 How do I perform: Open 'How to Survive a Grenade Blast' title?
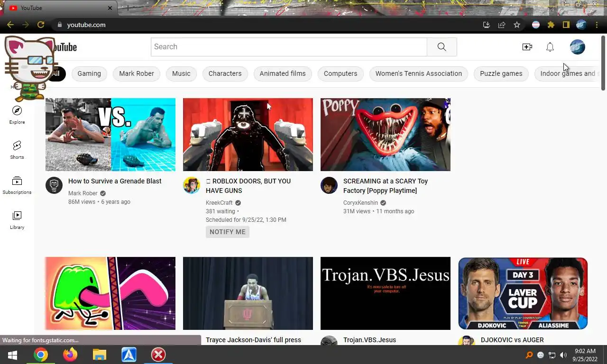pyautogui.click(x=115, y=181)
